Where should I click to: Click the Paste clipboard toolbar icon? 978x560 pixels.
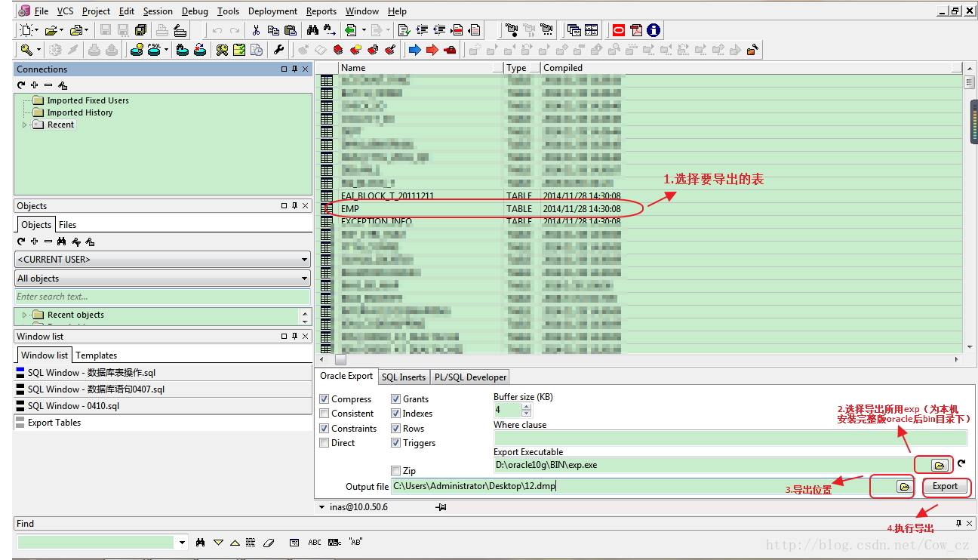290,30
